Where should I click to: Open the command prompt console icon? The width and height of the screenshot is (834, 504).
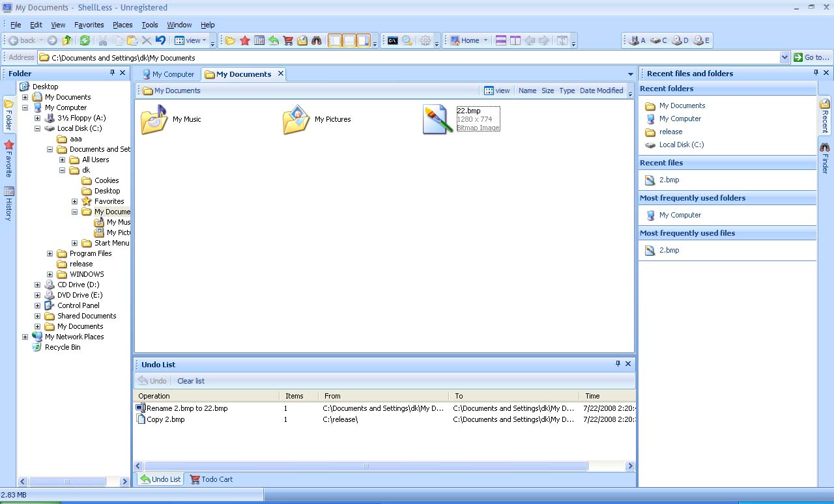(392, 40)
